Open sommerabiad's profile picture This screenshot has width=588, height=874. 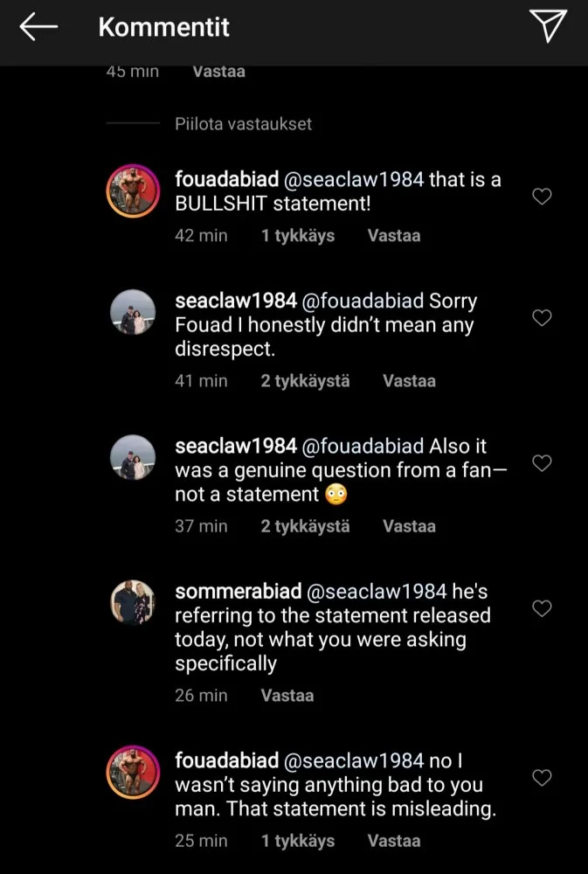pos(132,602)
